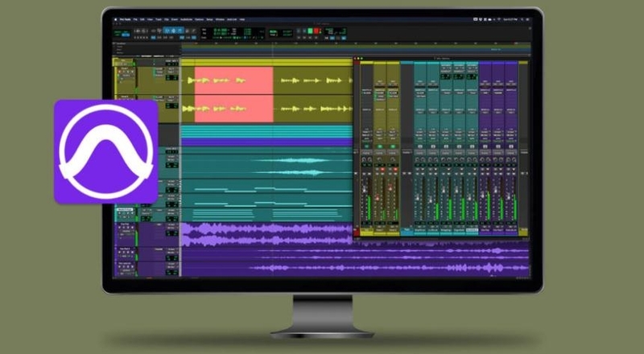
Task: Solo the second purple mixer channel
Action: [495, 173]
